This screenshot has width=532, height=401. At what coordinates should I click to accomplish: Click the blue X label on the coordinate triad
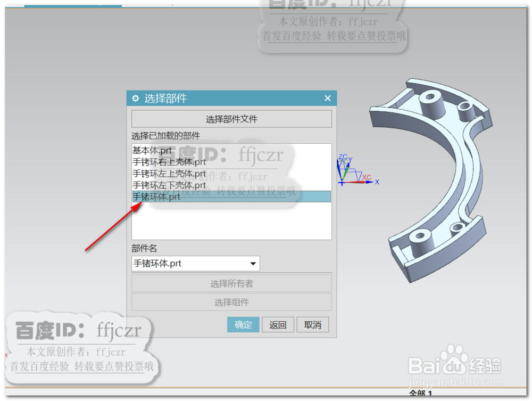point(376,182)
